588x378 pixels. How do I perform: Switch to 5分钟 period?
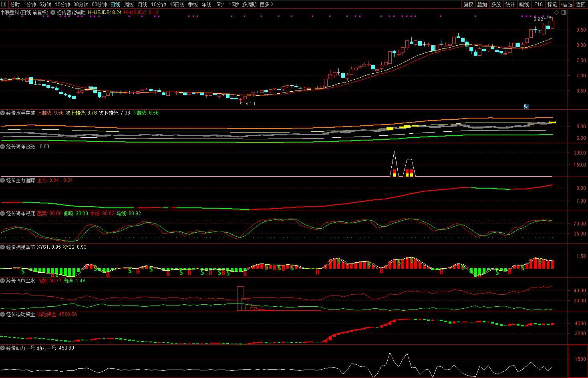[x=45, y=4]
